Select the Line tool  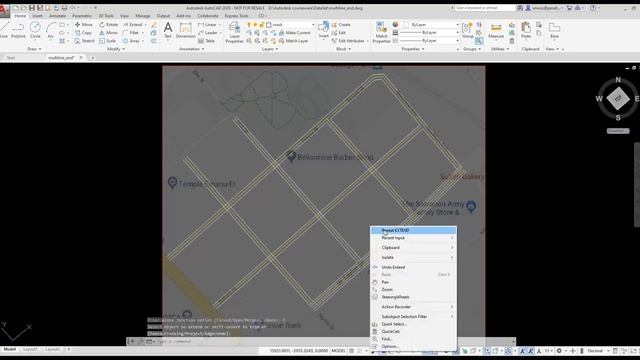click(x=4, y=31)
